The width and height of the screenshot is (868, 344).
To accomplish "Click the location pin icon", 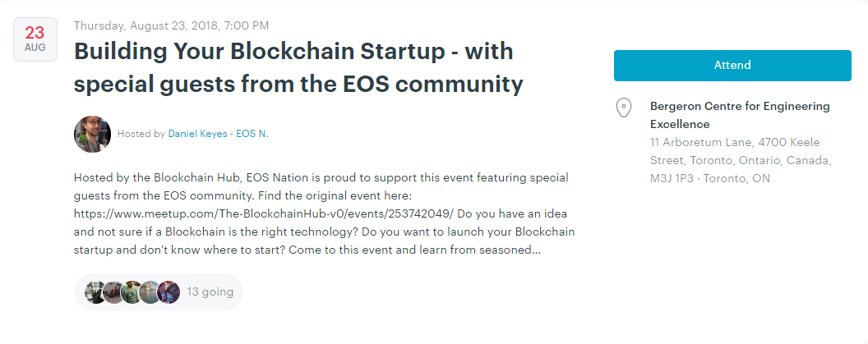I will (624, 108).
